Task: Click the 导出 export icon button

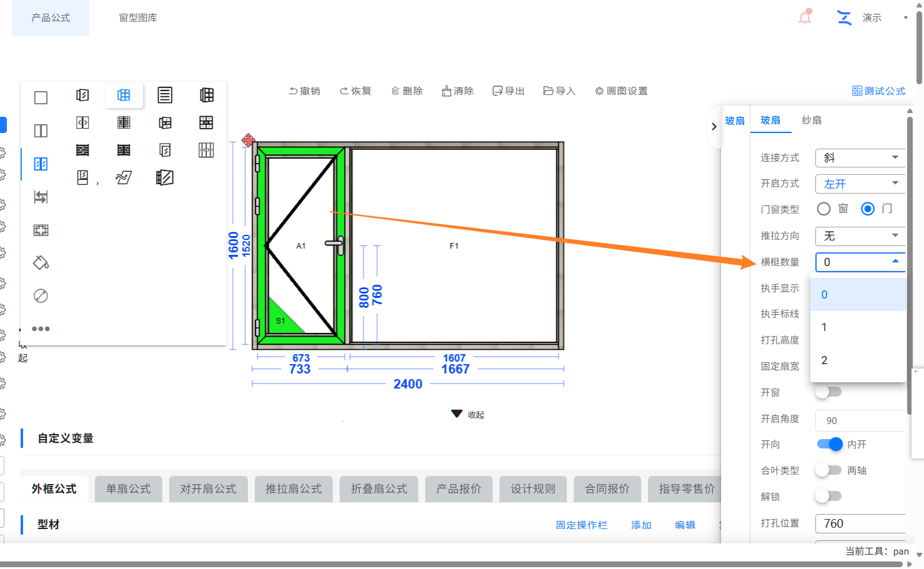Action: (508, 91)
